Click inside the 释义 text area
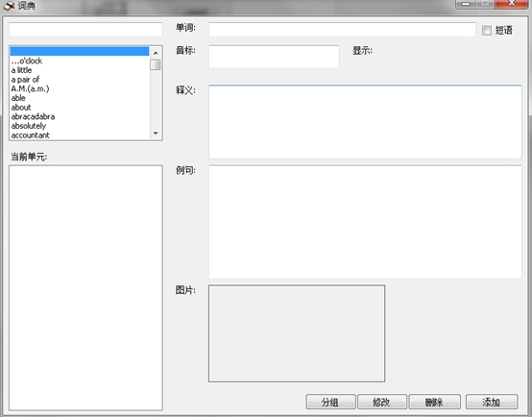Screen dimensions: 532x417 (365, 122)
